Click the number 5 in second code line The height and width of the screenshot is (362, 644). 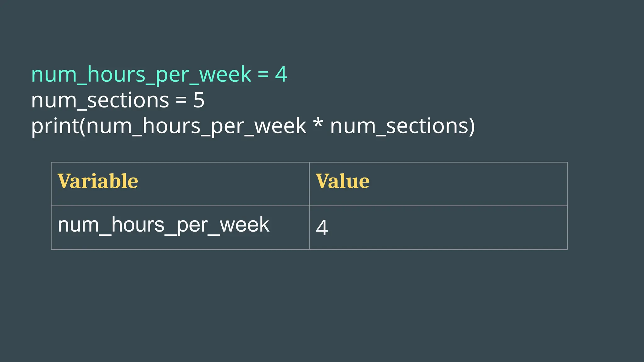pos(199,101)
